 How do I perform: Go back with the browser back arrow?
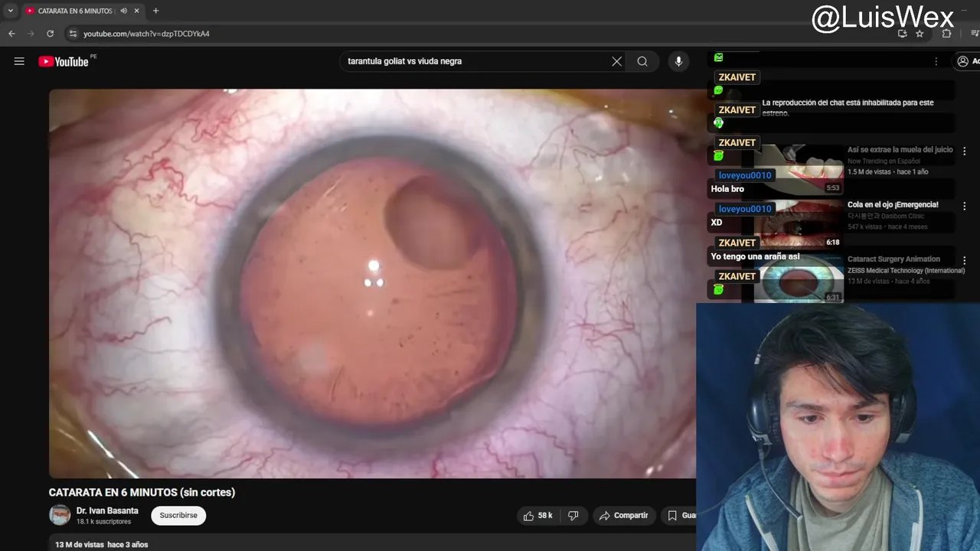(x=11, y=34)
